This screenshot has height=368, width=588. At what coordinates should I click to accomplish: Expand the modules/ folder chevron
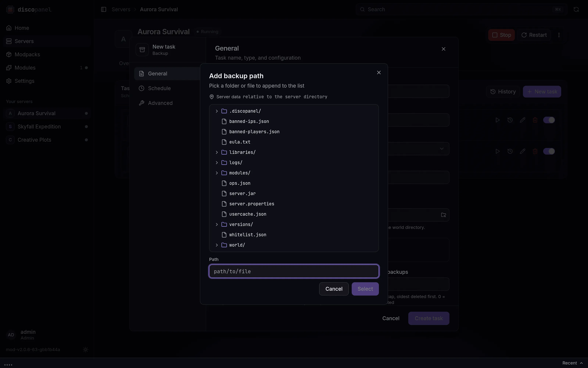217,173
